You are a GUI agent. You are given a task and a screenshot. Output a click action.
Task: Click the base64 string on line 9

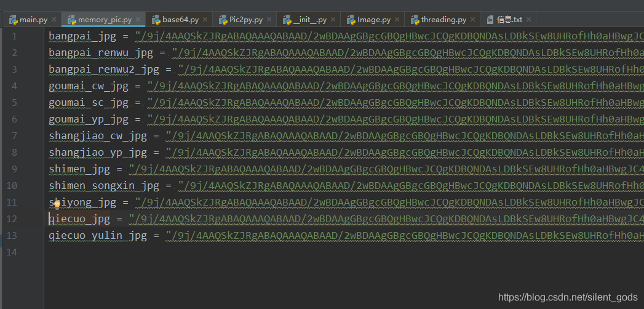386,169
